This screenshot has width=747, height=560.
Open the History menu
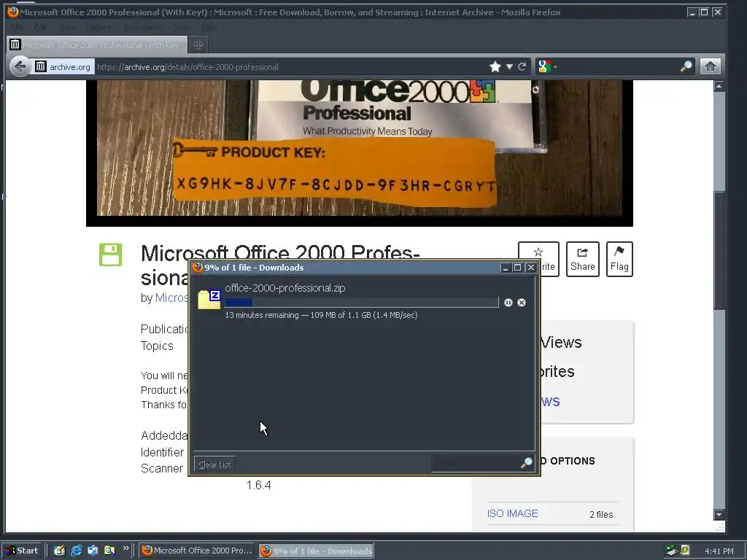click(99, 27)
